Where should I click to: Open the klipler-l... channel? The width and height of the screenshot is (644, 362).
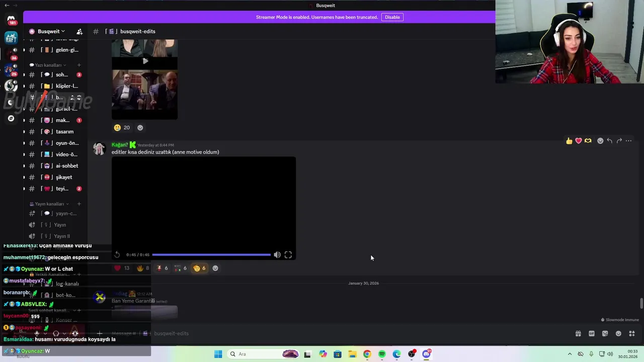[x=54, y=86]
